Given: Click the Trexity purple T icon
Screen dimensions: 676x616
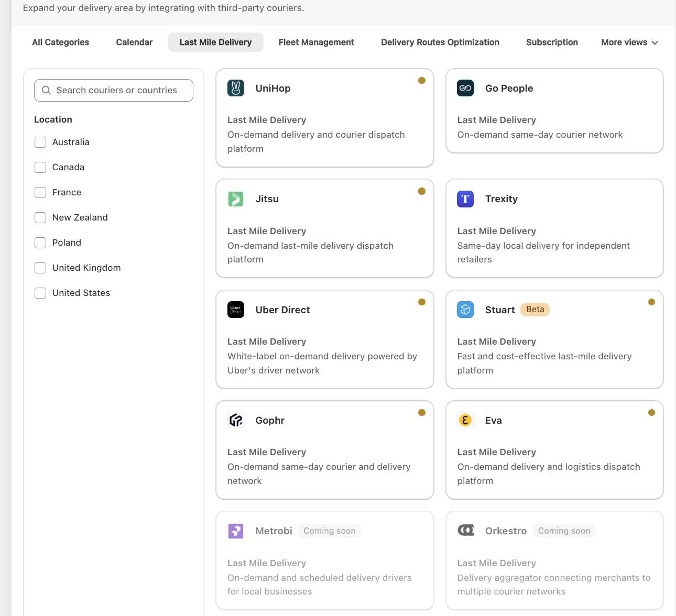Looking at the screenshot, I should 465,199.
